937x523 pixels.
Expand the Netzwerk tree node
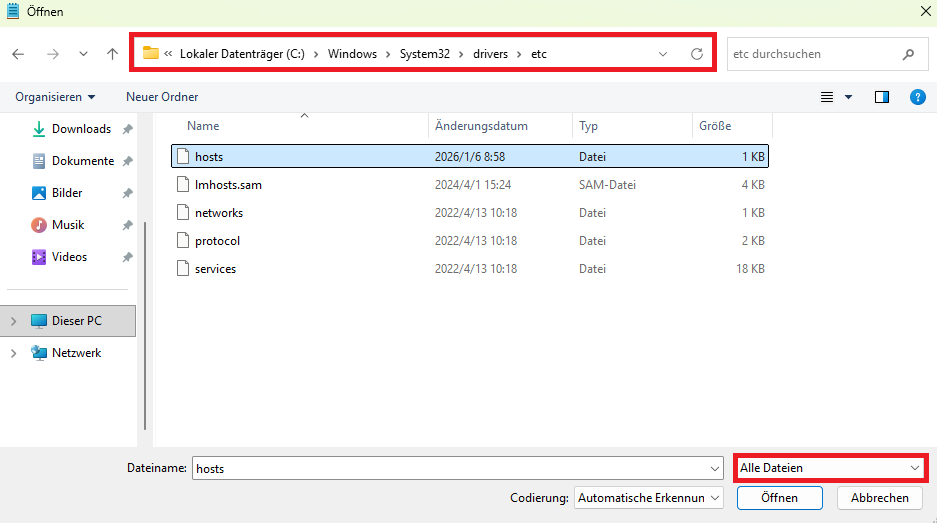13,353
